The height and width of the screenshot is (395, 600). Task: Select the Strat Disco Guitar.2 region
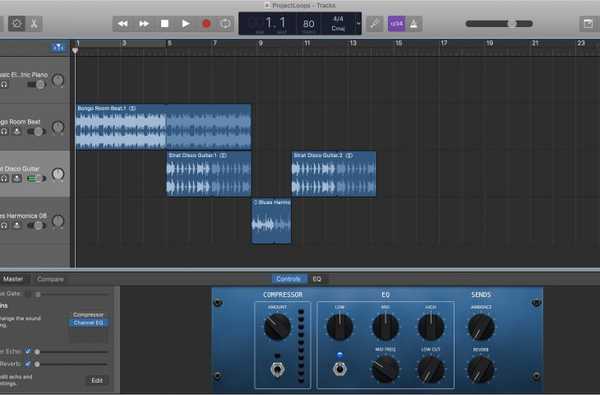click(334, 174)
